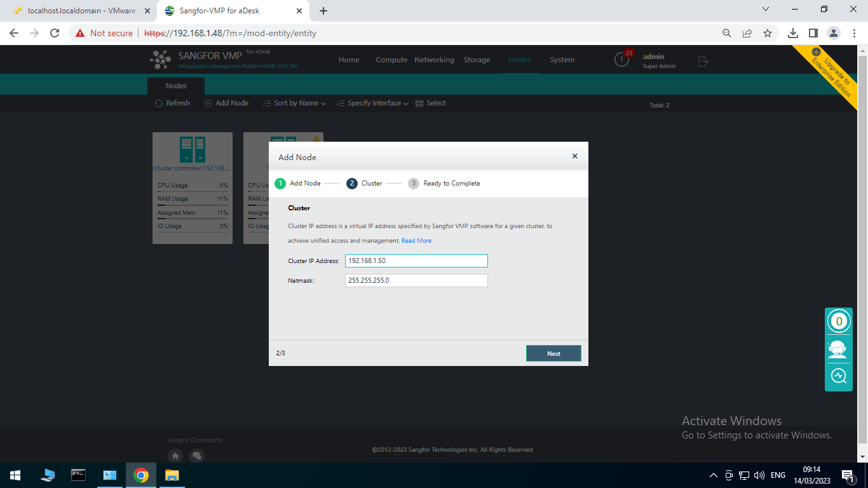Screen dimensions: 868x488
Task: Click the Select icon on the toolbar
Action: pos(419,103)
